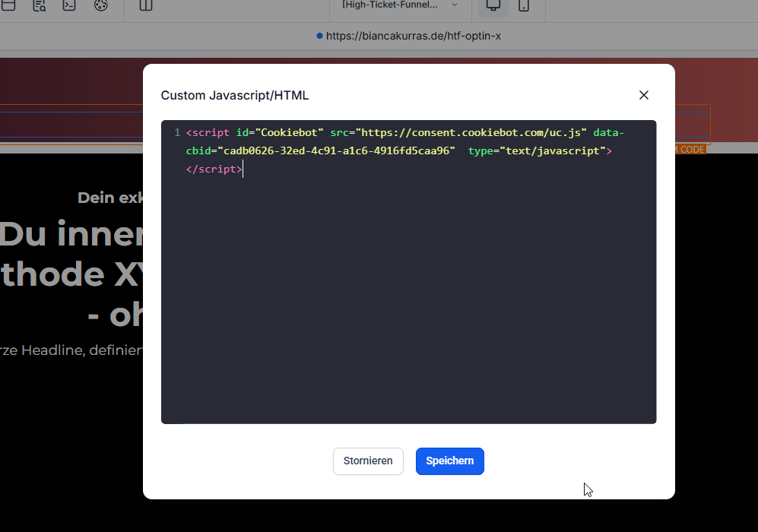This screenshot has height=532, width=758.
Task: Click line number 1 in the editor gutter
Action: 177,132
